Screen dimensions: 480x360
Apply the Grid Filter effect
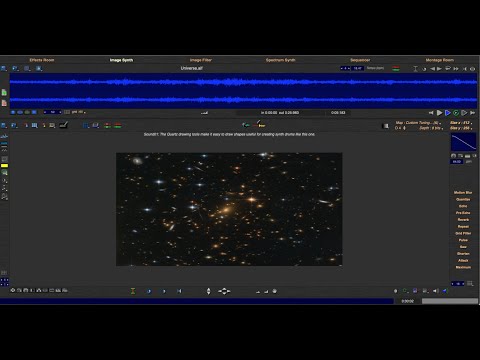[x=463, y=233]
